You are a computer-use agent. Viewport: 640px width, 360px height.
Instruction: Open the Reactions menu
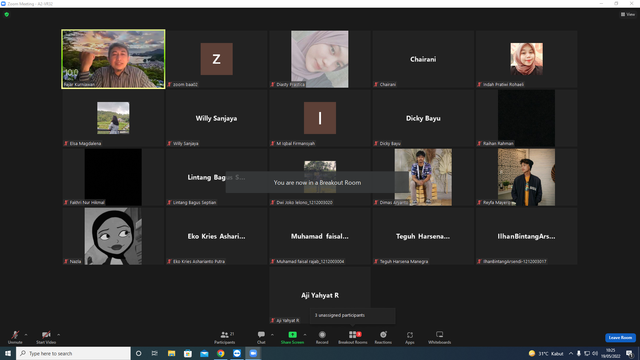(383, 337)
